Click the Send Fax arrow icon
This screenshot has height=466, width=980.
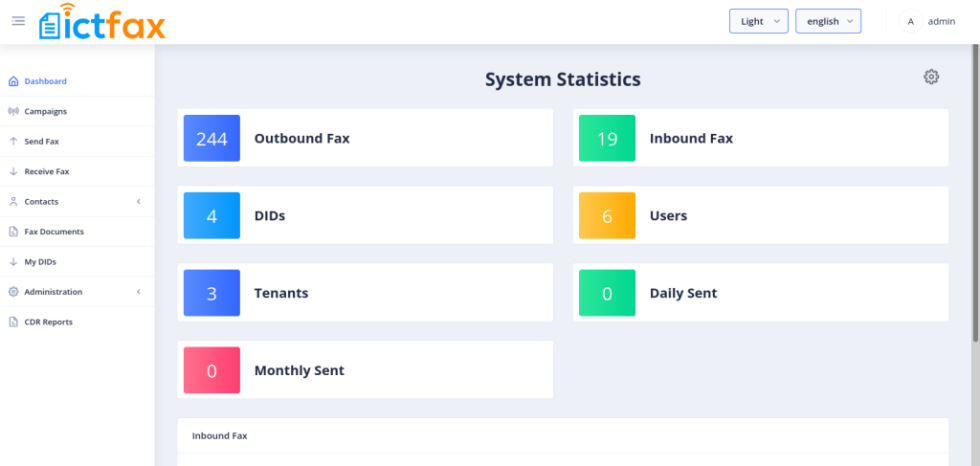click(x=13, y=141)
